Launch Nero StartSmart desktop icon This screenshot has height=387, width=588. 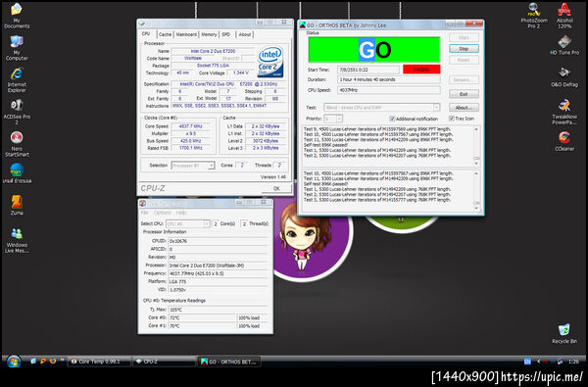point(17,144)
